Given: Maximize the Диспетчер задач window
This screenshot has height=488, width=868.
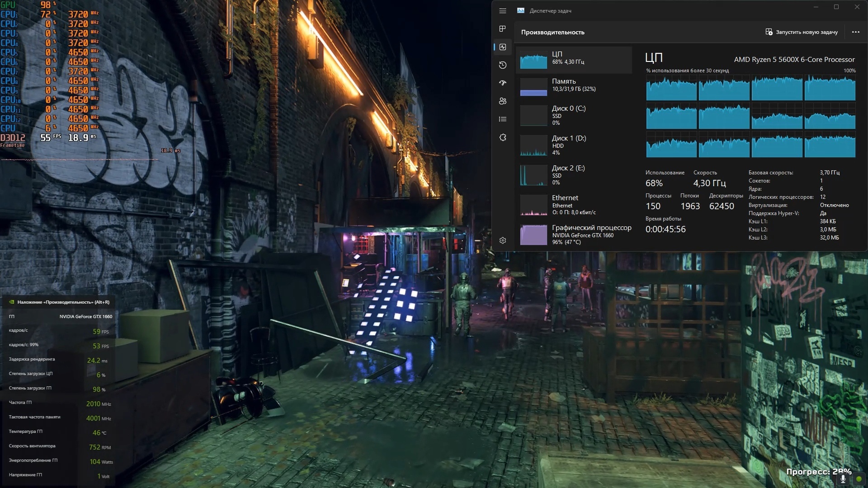Looking at the screenshot, I should [x=836, y=7].
